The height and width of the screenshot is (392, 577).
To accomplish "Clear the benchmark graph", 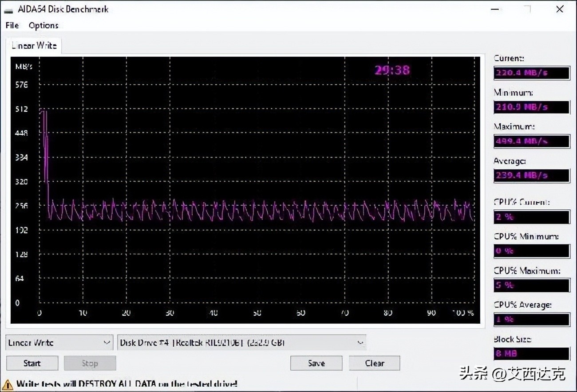I will 374,363.
